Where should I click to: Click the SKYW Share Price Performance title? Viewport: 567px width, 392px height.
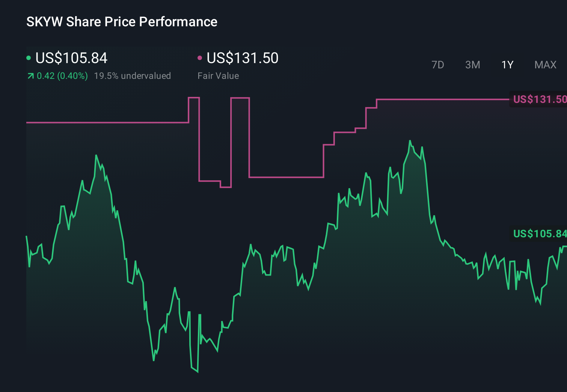(x=122, y=22)
